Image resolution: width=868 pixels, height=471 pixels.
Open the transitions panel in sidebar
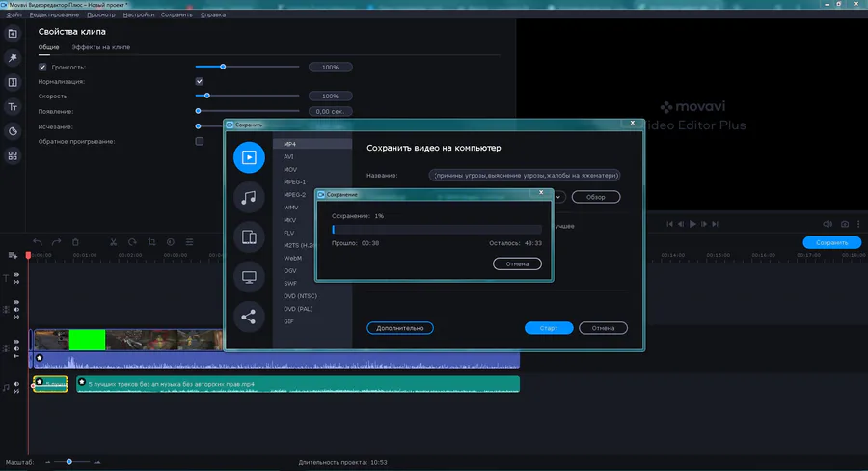(x=13, y=83)
